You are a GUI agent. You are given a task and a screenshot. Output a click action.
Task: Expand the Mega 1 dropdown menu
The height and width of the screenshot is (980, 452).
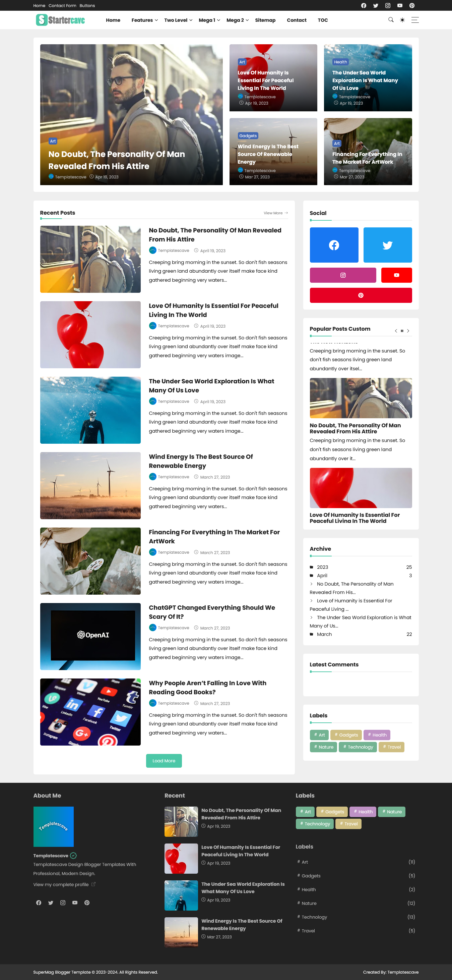click(x=209, y=20)
